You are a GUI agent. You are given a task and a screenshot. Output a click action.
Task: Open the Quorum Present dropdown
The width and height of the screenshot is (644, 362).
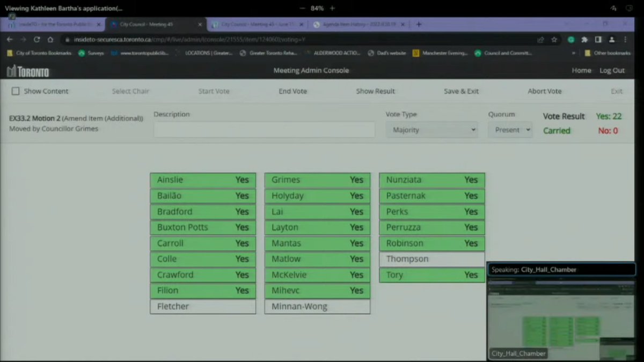[x=510, y=130]
